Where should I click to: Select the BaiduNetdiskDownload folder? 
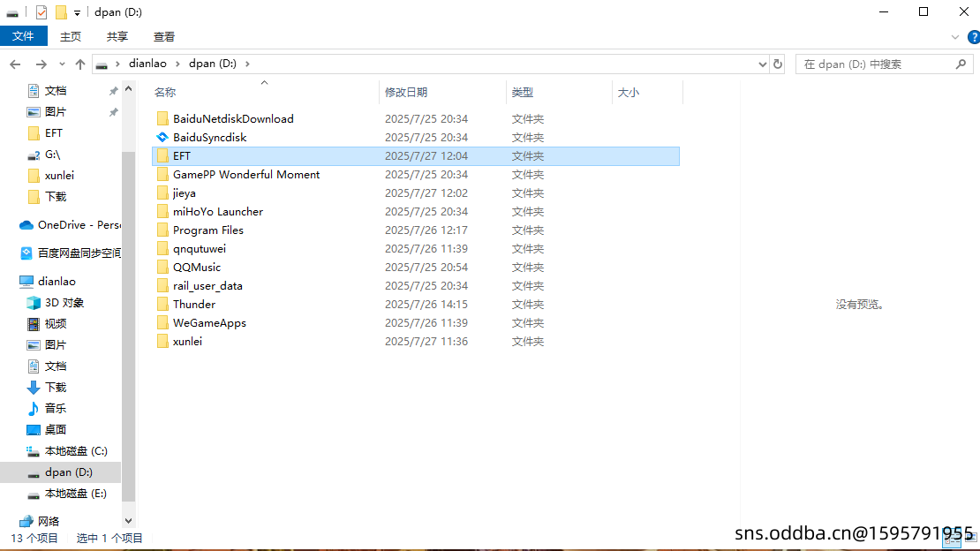(x=416, y=119)
